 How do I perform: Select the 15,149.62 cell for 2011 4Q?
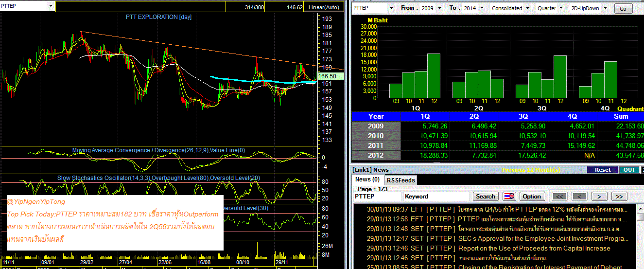pyautogui.click(x=573, y=145)
